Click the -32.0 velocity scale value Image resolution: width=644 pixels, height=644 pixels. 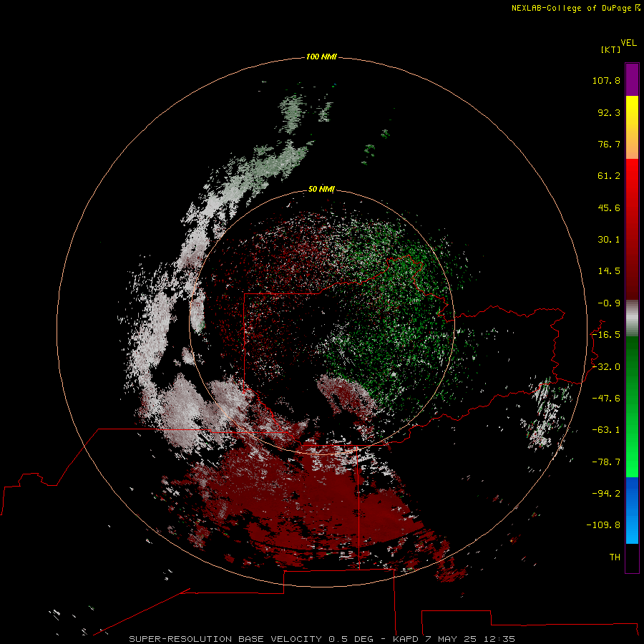click(x=606, y=367)
